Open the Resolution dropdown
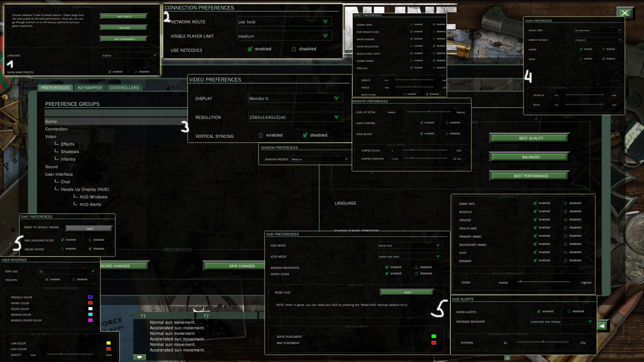 pos(336,117)
